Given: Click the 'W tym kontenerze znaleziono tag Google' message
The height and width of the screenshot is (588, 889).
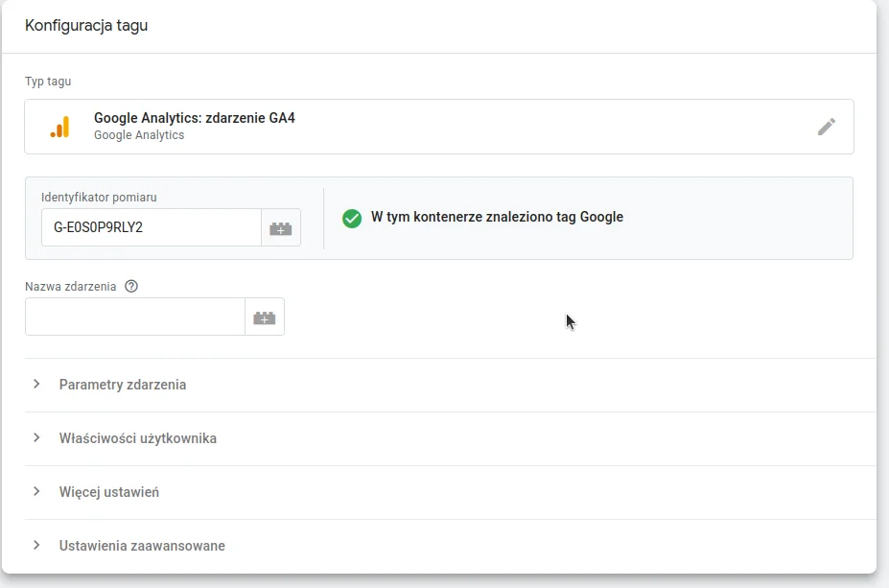Looking at the screenshot, I should (497, 217).
